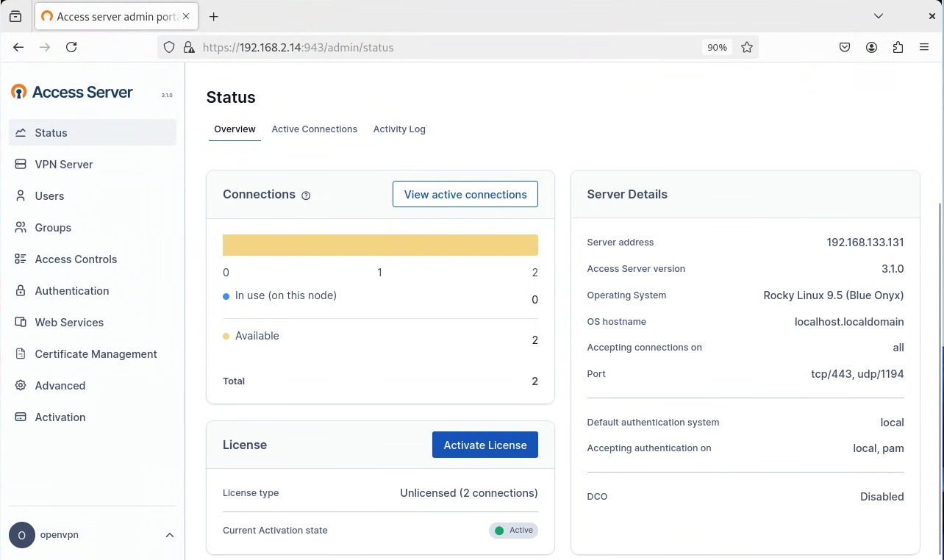Image resolution: width=944 pixels, height=560 pixels.
Task: Open the Groups menu item
Action: point(93,228)
